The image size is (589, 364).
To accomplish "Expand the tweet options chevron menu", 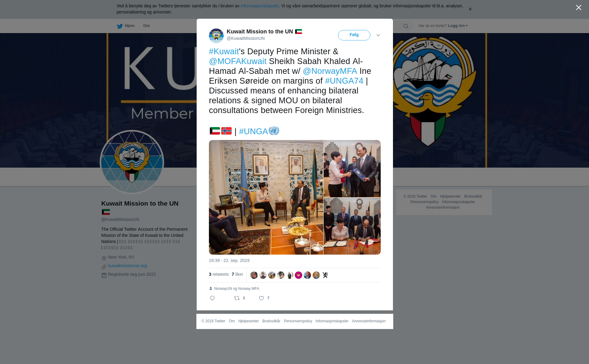I will click(378, 35).
